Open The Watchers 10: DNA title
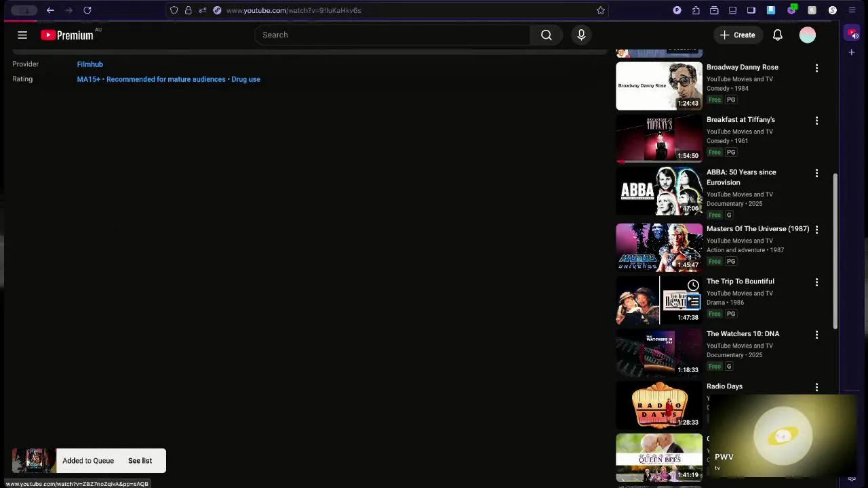This screenshot has width=868, height=488. [x=743, y=334]
